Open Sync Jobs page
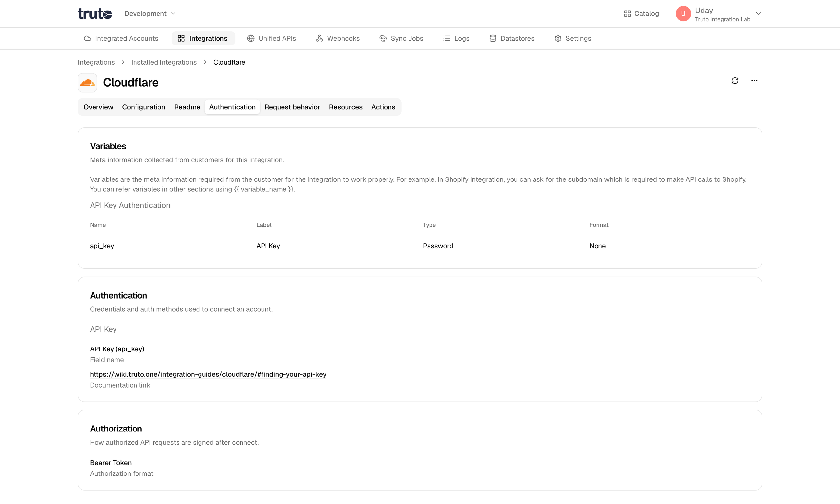This screenshot has width=840, height=504. coord(401,38)
